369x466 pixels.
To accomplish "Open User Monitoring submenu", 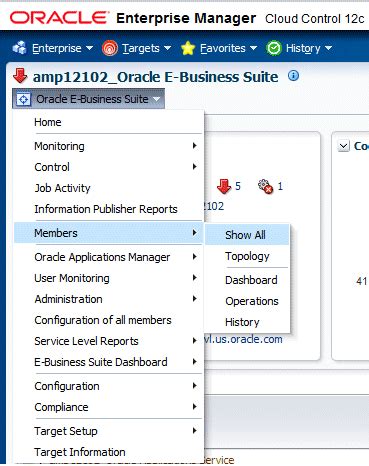I will tap(108, 278).
